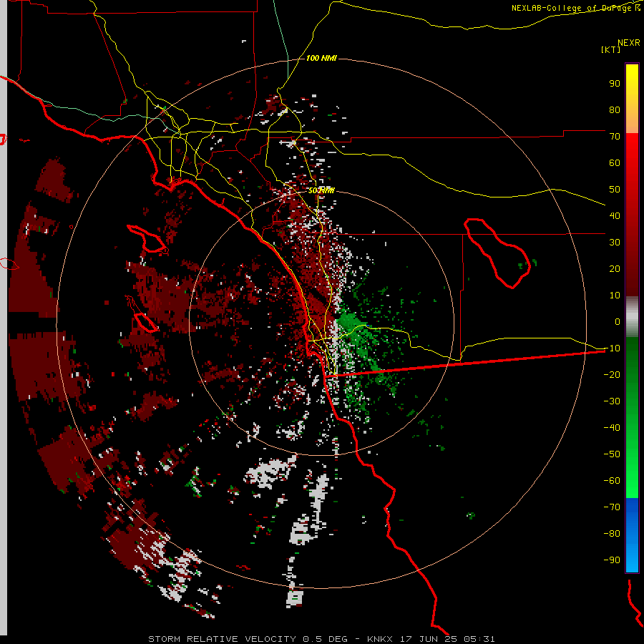Click the 50 value on the velocity scale

(615, 190)
